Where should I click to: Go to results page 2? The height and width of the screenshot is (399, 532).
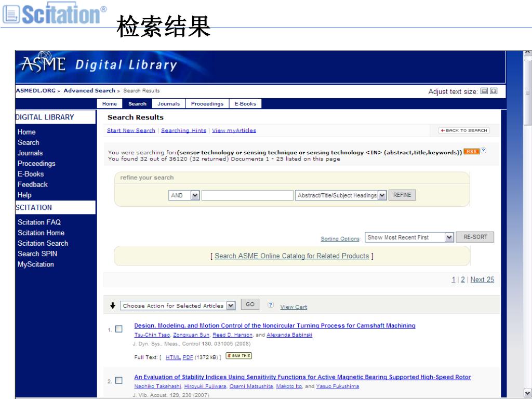tap(462, 280)
